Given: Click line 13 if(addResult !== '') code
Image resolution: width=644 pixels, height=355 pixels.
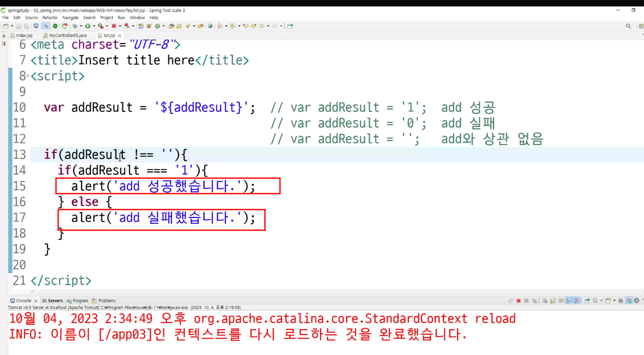Looking at the screenshot, I should (115, 154).
